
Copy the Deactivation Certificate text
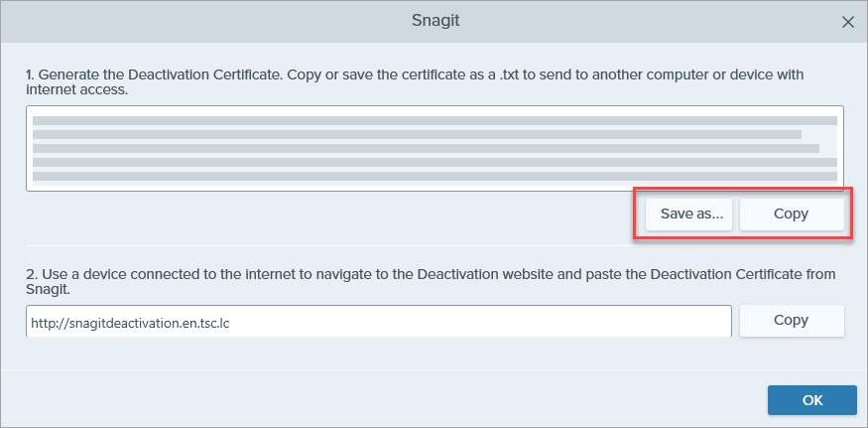pos(792,214)
